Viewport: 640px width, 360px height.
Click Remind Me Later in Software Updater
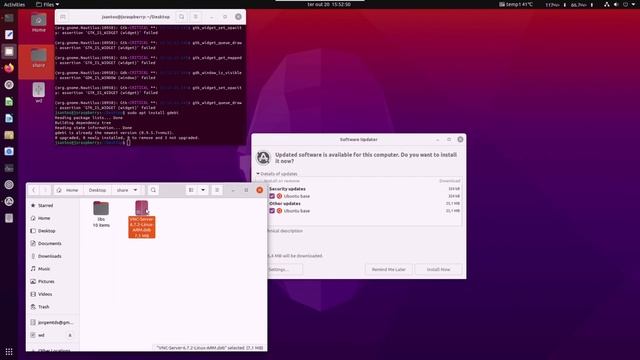click(389, 269)
